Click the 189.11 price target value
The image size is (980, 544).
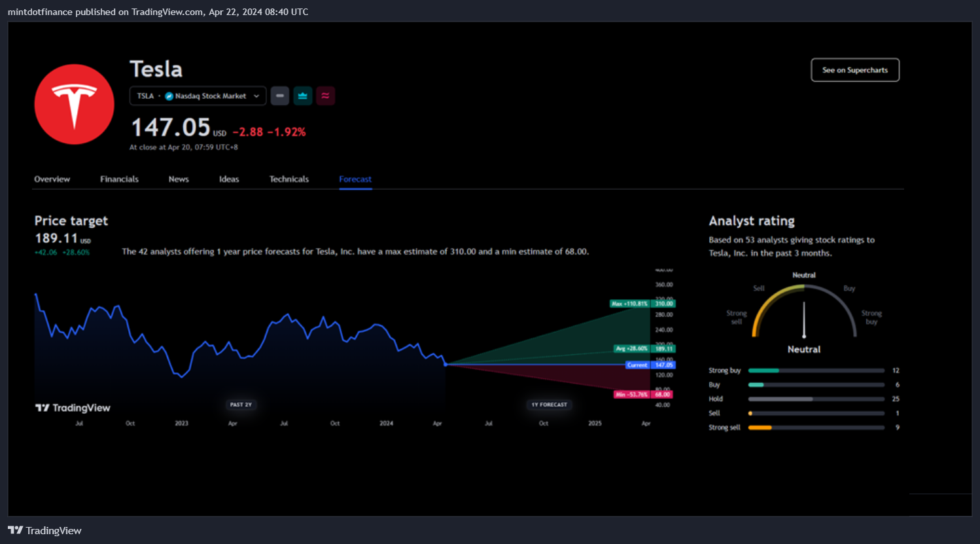pyautogui.click(x=56, y=238)
